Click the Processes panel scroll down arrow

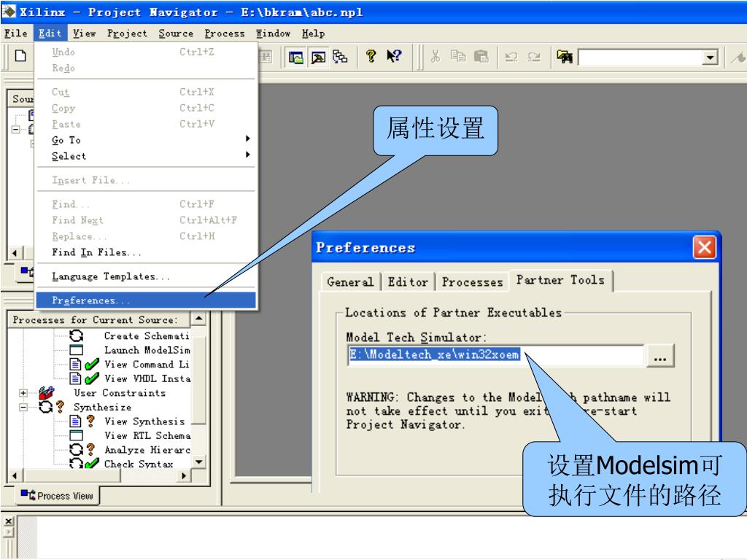199,462
